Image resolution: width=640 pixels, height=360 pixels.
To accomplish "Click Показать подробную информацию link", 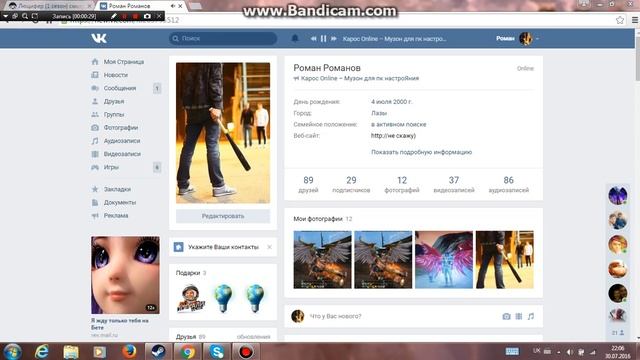I will pyautogui.click(x=421, y=152).
